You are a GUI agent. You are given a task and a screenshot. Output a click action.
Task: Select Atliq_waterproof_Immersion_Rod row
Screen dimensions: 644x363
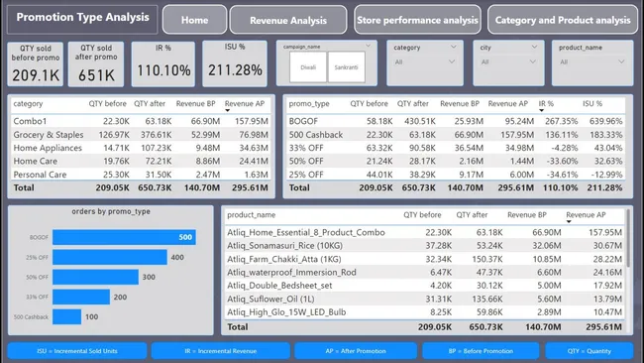point(424,272)
